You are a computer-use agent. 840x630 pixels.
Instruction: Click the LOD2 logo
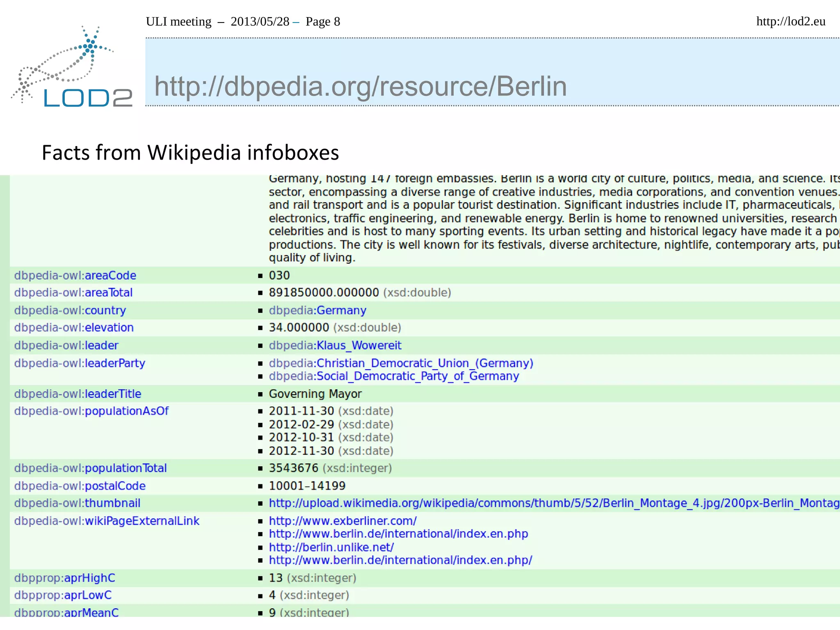(72, 67)
